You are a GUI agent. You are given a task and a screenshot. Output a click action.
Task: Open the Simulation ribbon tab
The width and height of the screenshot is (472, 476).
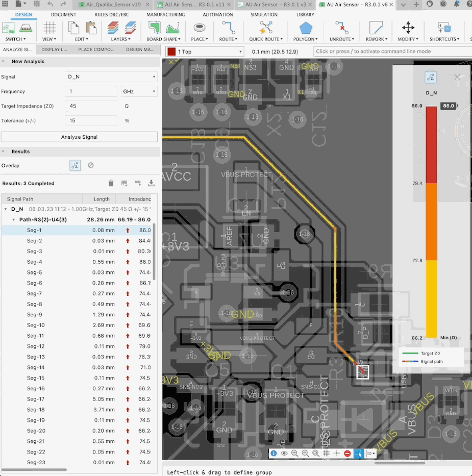[264, 15]
